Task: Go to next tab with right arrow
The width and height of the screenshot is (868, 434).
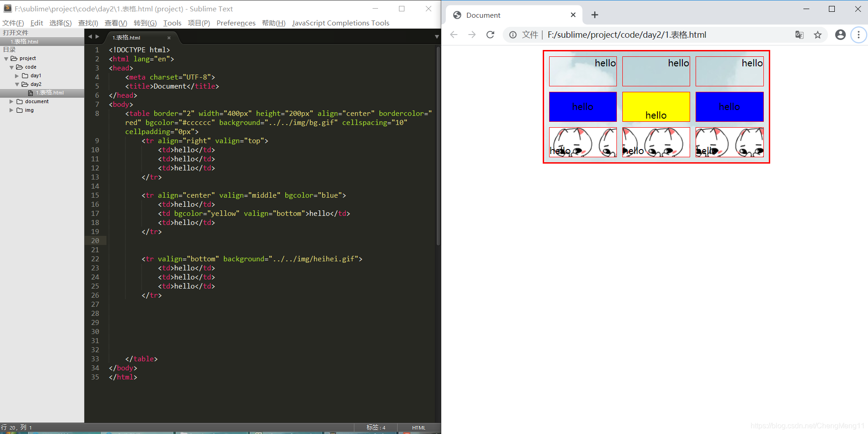Action: coord(97,37)
